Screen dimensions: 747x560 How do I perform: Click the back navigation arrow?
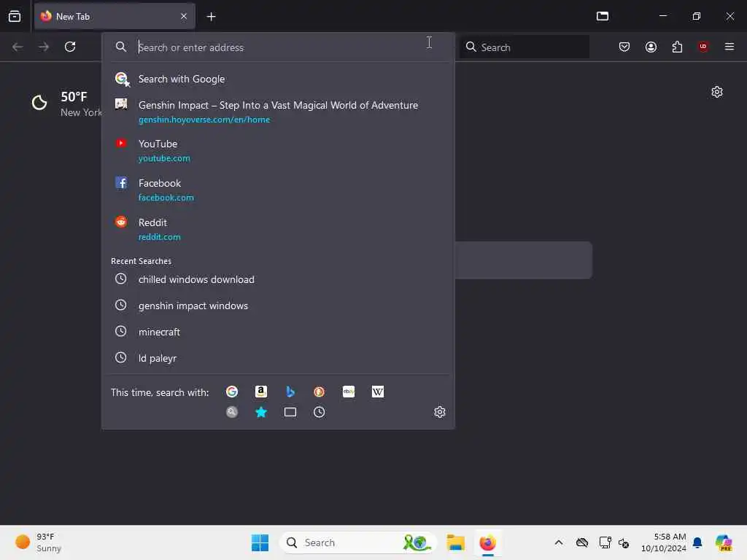coord(18,47)
